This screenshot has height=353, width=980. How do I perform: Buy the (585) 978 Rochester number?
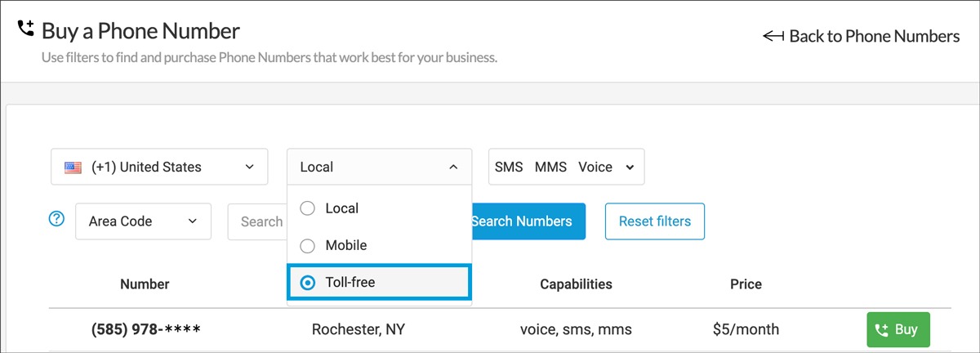pyautogui.click(x=898, y=330)
